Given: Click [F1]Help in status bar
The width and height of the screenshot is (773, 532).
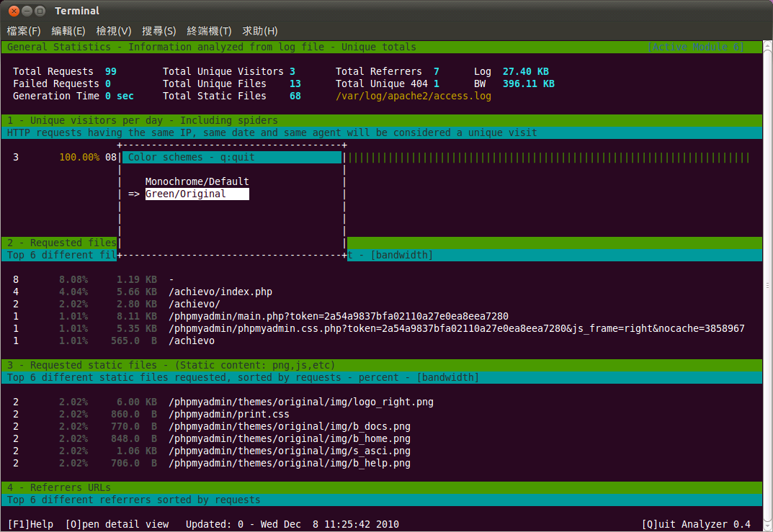Looking at the screenshot, I should point(30,525).
